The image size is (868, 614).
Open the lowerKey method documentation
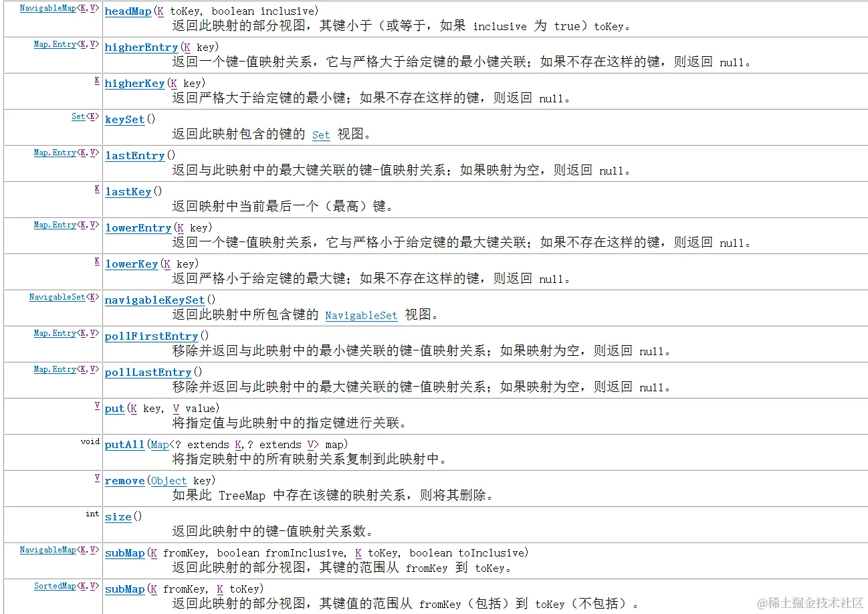(x=131, y=264)
